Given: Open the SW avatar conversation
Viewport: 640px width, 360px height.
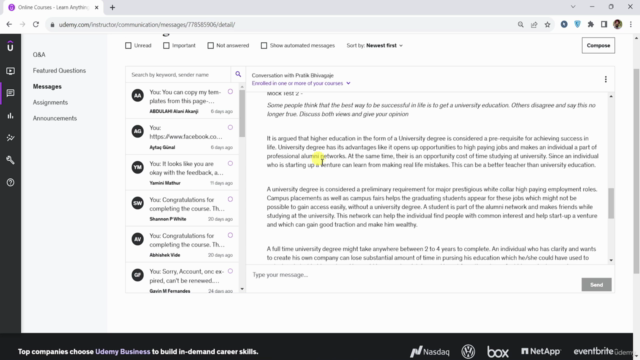Looking at the screenshot, I should (138, 203).
